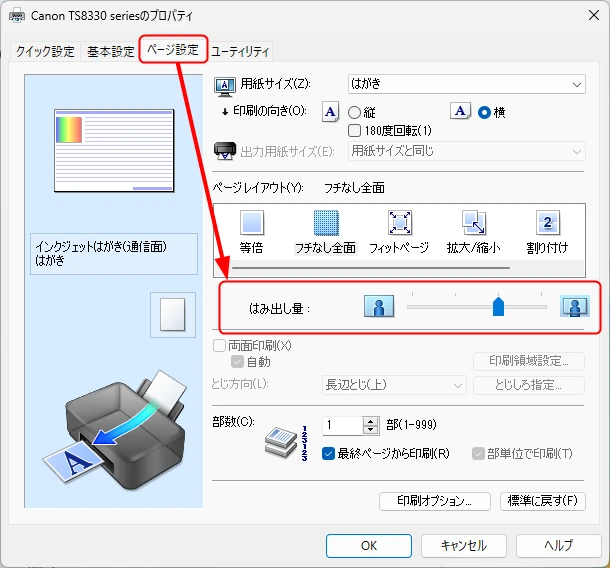Open the ユーティリティ tab
This screenshot has width=610, height=568.
[x=240, y=52]
